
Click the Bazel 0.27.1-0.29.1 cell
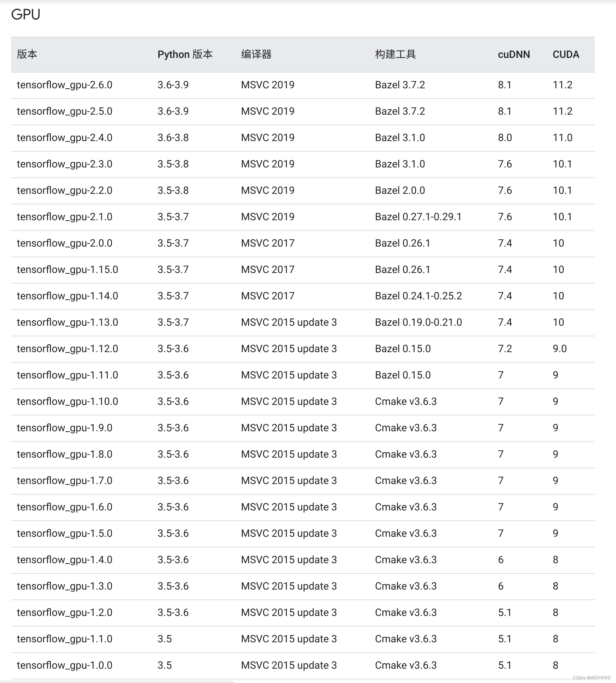[x=418, y=217]
